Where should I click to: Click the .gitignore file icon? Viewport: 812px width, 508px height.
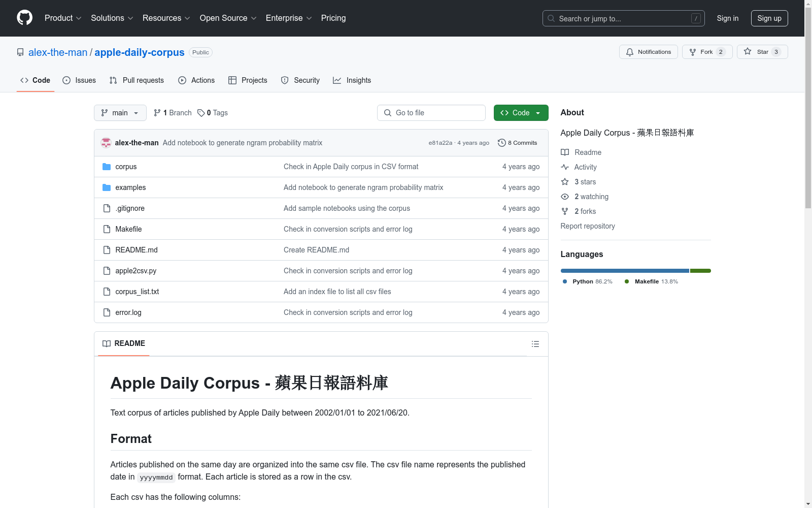(107, 208)
